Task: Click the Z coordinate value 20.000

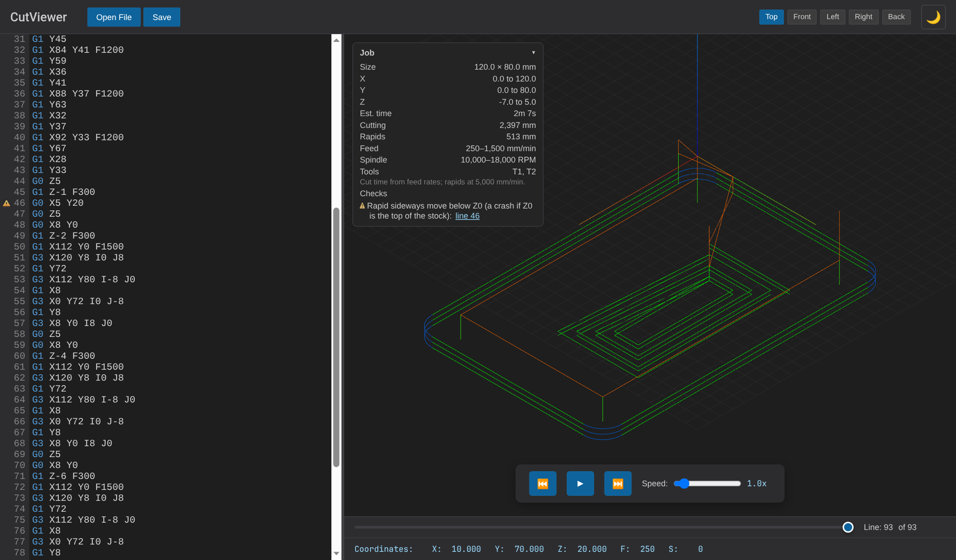Action: [592, 549]
